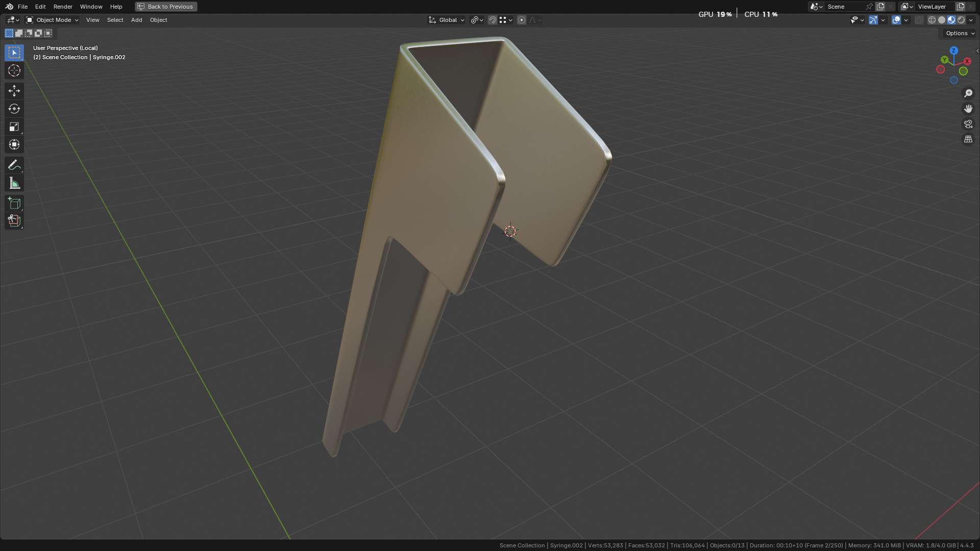Open the Render menu
The width and height of the screenshot is (980, 551).
click(63, 7)
